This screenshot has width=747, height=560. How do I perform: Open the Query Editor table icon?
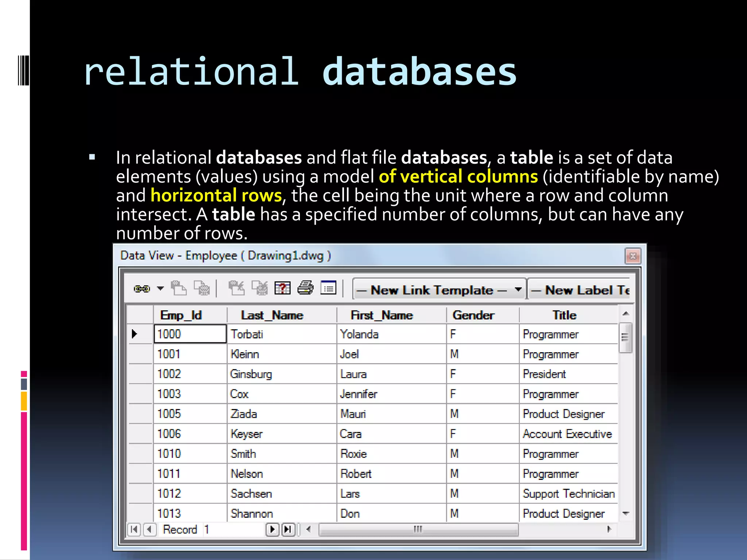[x=282, y=288]
